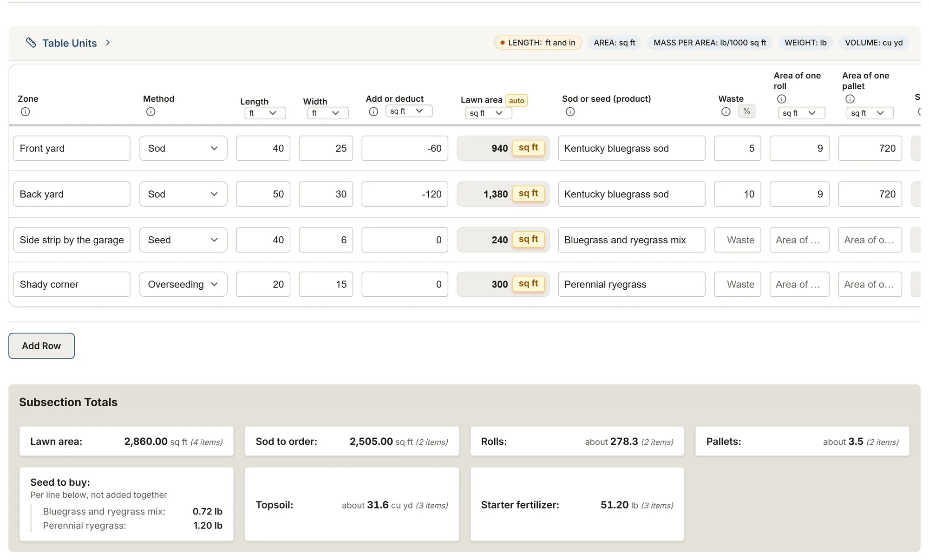Edit Perennial ryegrass product field

632,284
